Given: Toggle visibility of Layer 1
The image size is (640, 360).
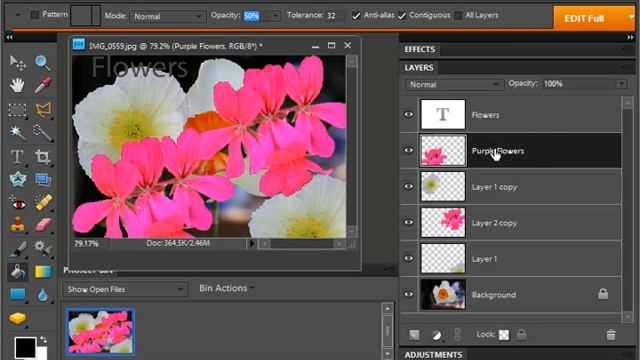Looking at the screenshot, I should pos(409,258).
